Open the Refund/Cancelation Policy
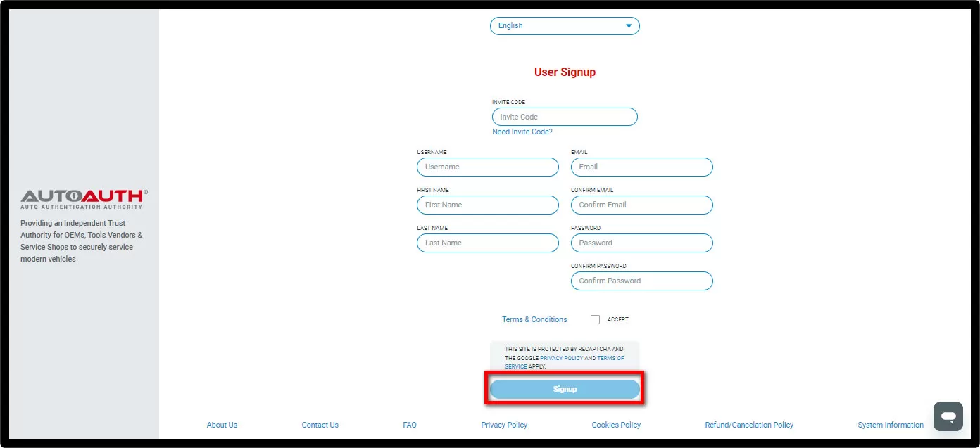The width and height of the screenshot is (980, 448). (x=749, y=425)
